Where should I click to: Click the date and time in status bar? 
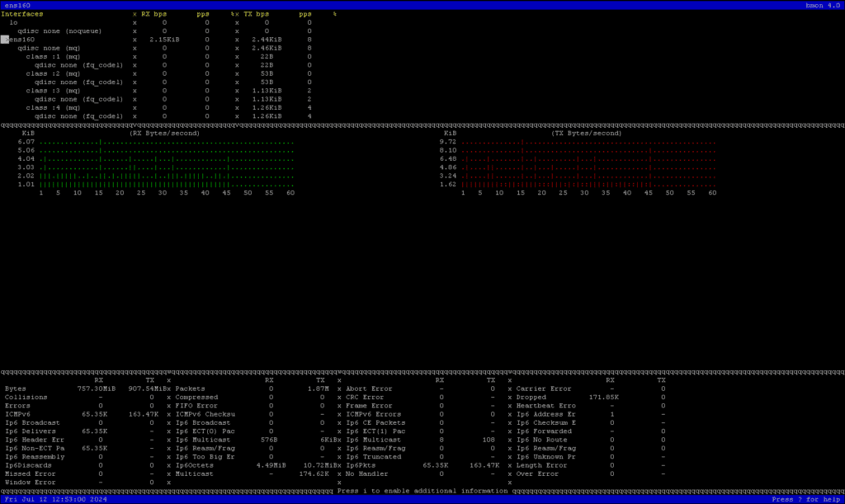coord(56,500)
